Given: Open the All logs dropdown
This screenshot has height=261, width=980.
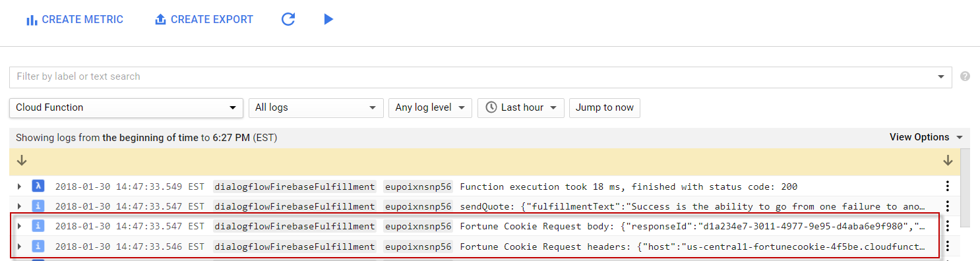Looking at the screenshot, I should pos(316,107).
